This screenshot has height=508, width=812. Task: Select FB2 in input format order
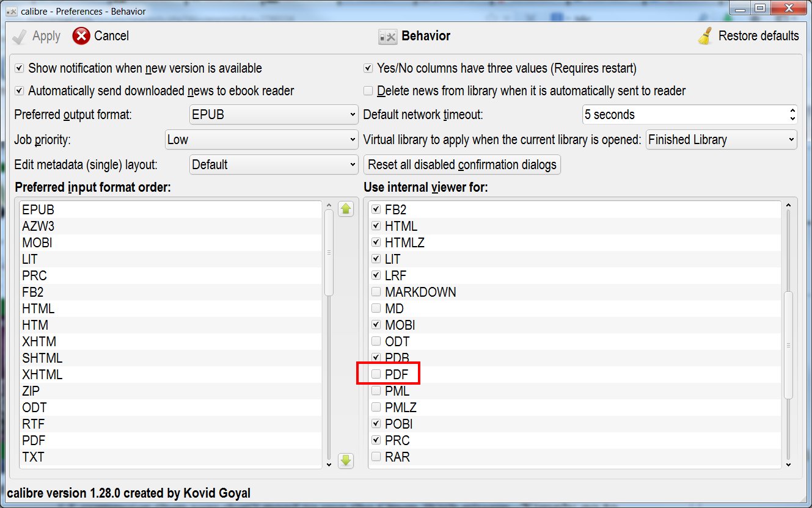coord(170,292)
